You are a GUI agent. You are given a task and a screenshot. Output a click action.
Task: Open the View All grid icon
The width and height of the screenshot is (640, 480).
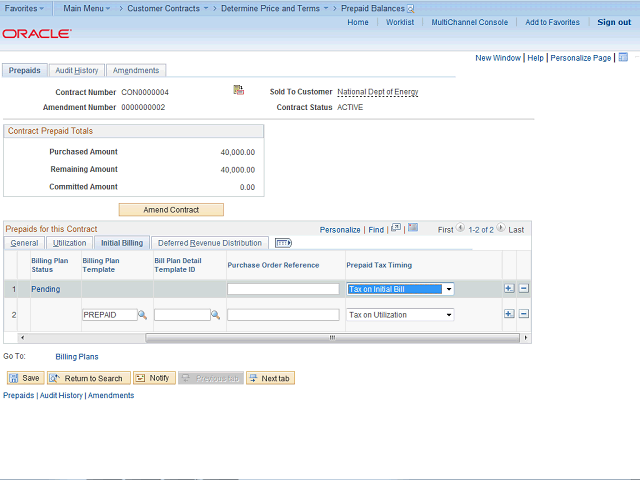(x=396, y=228)
